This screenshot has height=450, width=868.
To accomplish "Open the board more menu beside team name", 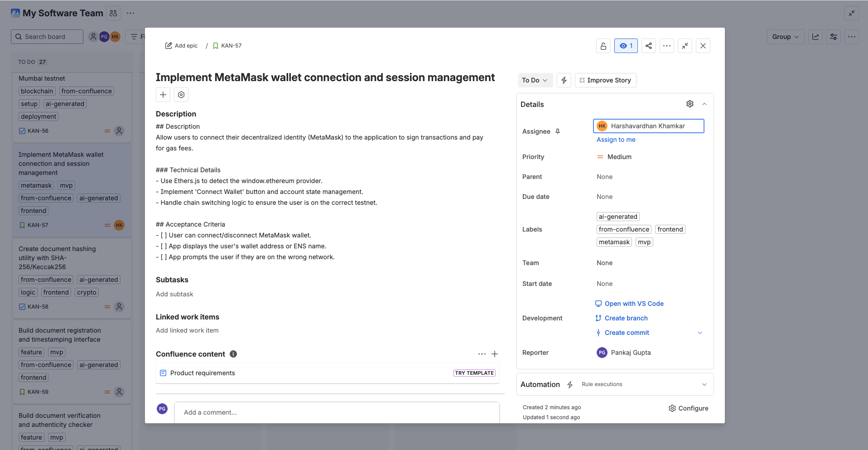I will click(x=130, y=13).
